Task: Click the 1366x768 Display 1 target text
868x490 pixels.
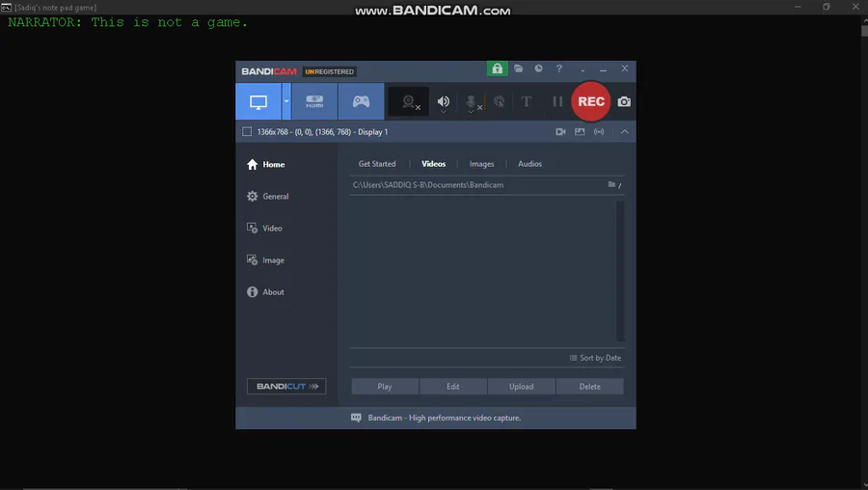Action: tap(322, 132)
